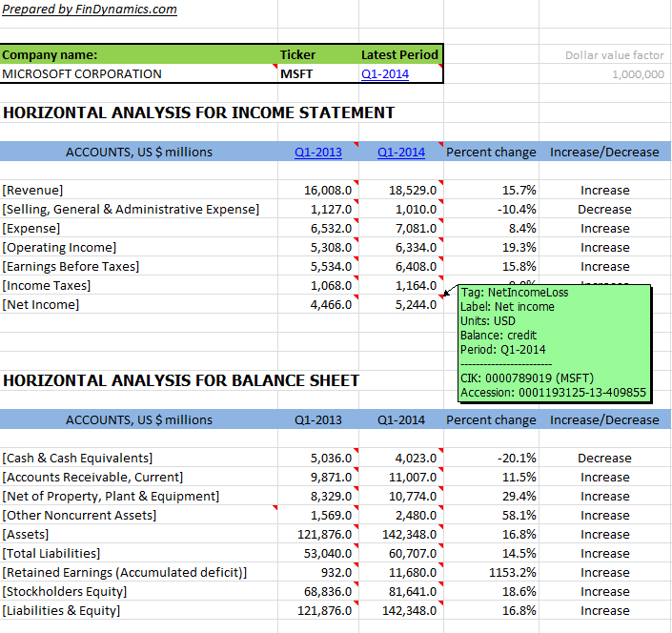
Task: Select the balance sheet Q1-2013 column header
Action: pos(318,420)
